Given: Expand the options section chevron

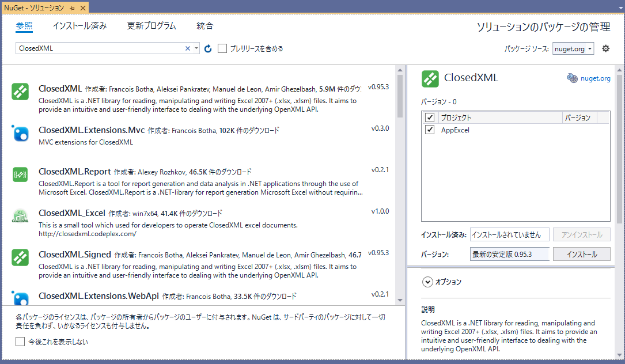Looking at the screenshot, I should pos(427,282).
